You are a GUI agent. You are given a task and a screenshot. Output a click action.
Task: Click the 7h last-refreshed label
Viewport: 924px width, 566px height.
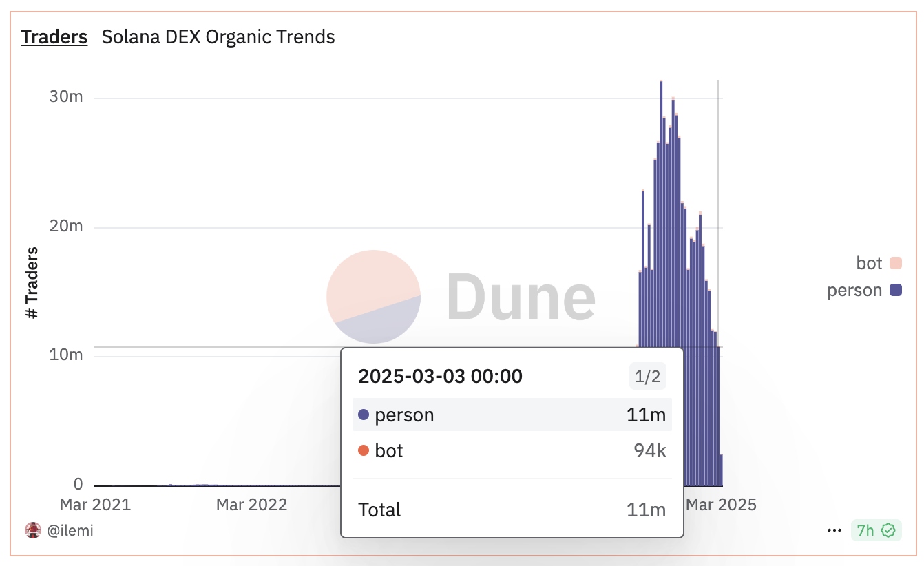pos(865,530)
